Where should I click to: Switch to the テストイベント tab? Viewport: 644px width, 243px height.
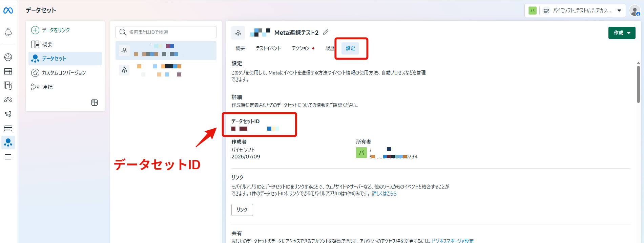point(268,48)
